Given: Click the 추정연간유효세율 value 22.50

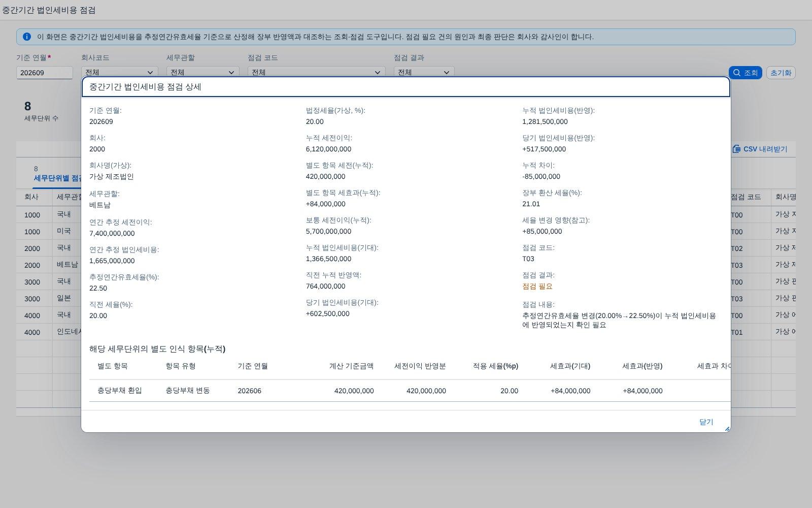Looking at the screenshot, I should tap(98, 288).
